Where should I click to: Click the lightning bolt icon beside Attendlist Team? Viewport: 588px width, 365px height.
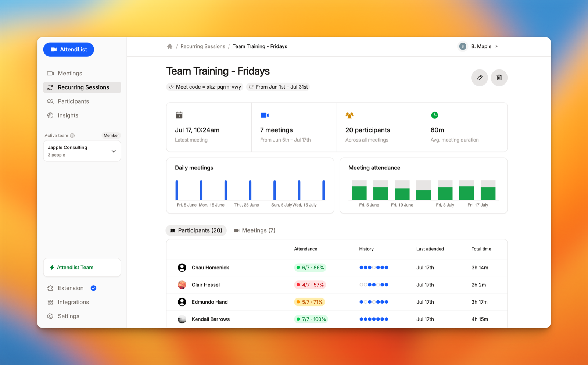click(x=52, y=267)
